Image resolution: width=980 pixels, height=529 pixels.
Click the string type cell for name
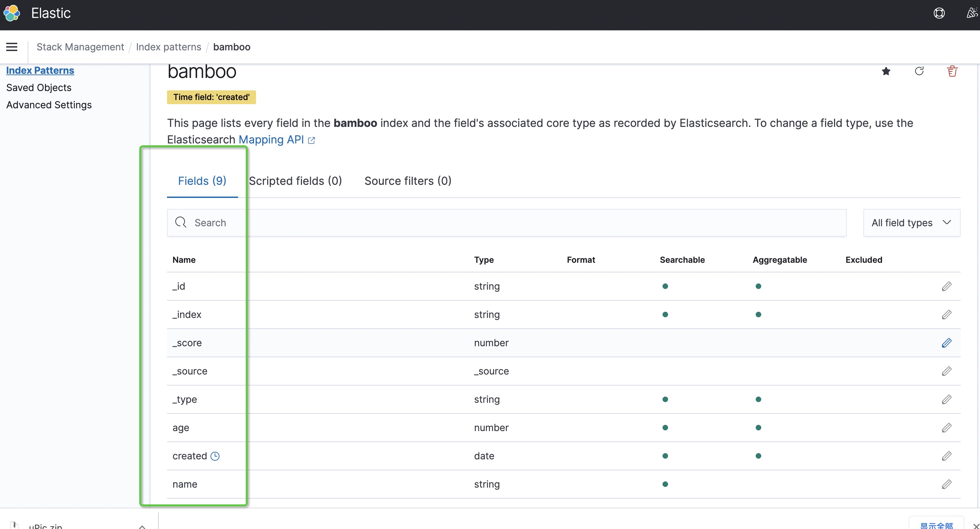tap(487, 484)
